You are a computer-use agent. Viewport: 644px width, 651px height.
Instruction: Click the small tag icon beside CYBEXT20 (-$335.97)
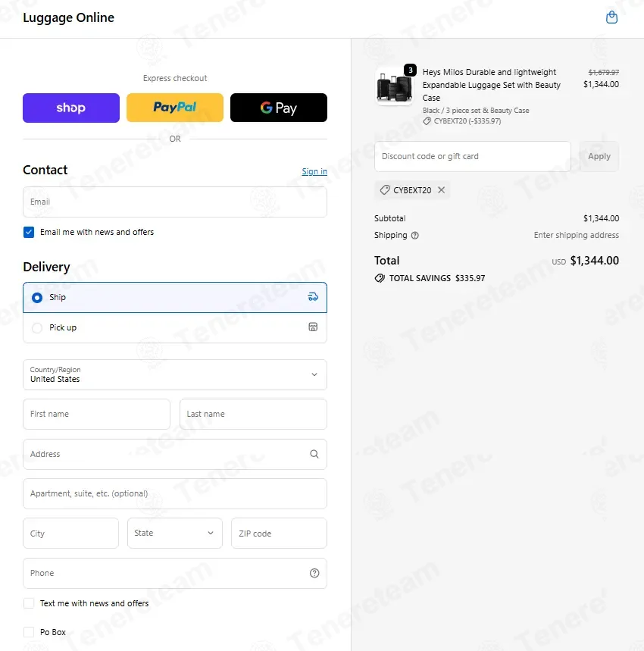pyautogui.click(x=427, y=121)
